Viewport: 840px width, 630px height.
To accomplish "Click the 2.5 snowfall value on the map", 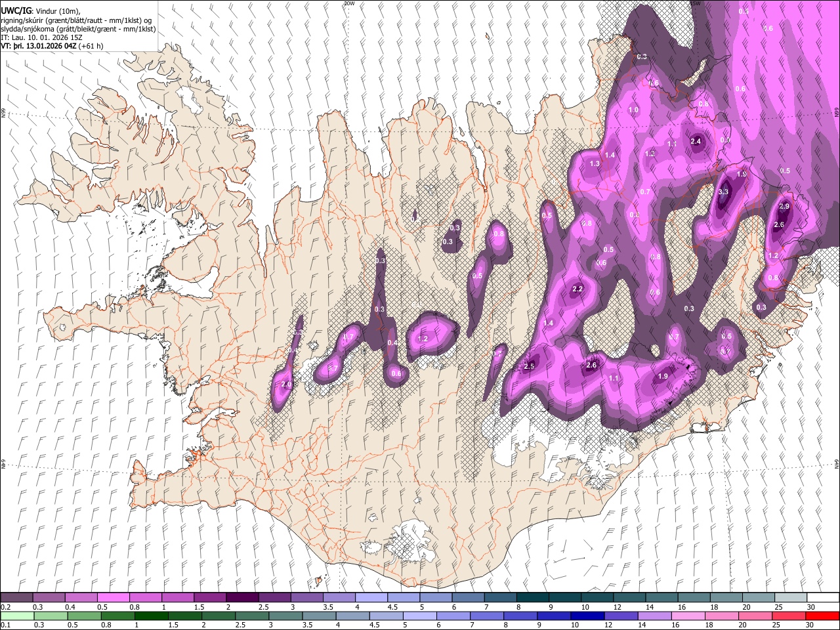I will (529, 366).
